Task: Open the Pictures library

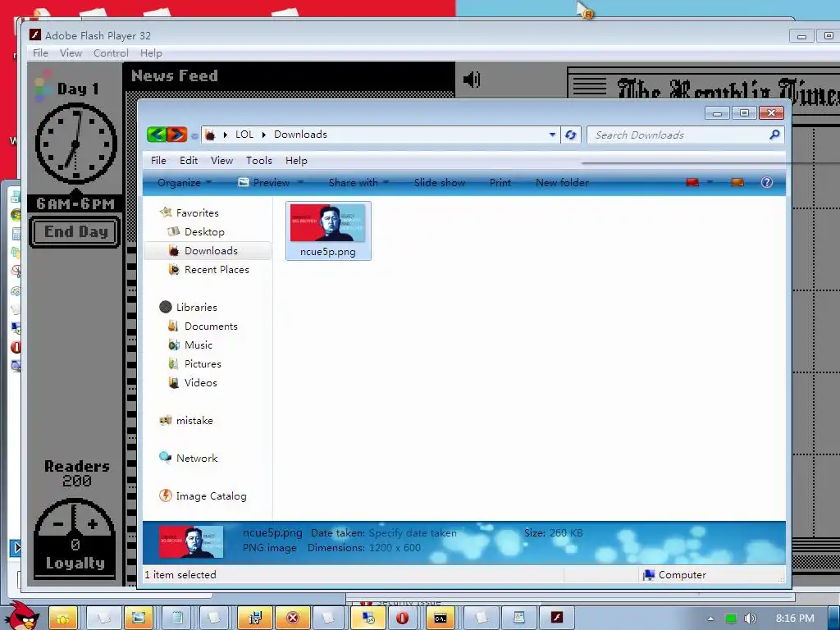Action: 203,363
